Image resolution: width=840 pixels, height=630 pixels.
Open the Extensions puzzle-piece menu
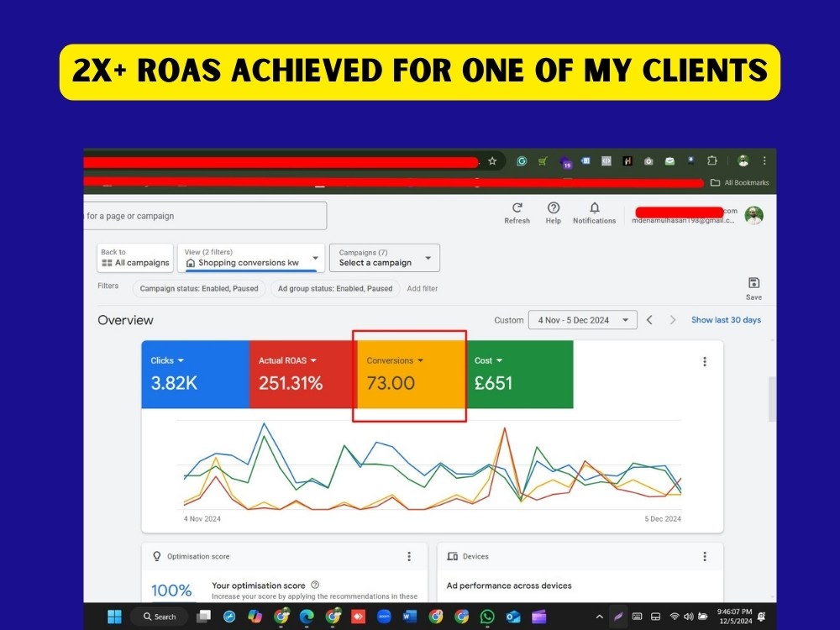712,160
